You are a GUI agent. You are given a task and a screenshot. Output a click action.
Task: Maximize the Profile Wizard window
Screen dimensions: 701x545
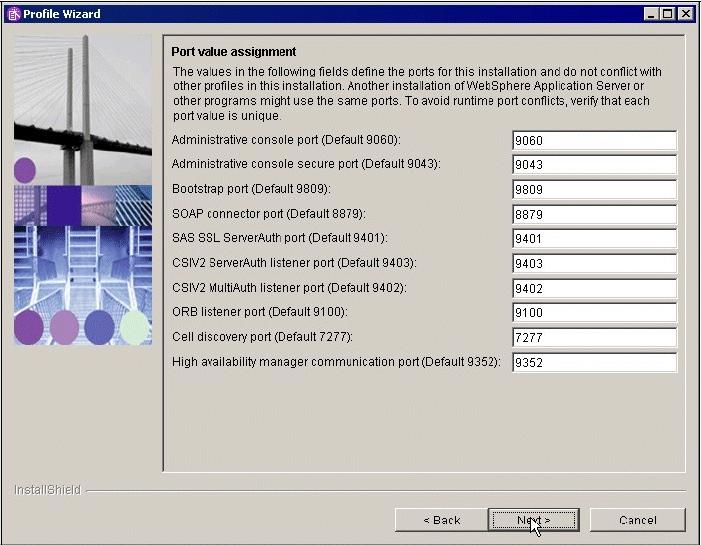[x=668, y=14]
